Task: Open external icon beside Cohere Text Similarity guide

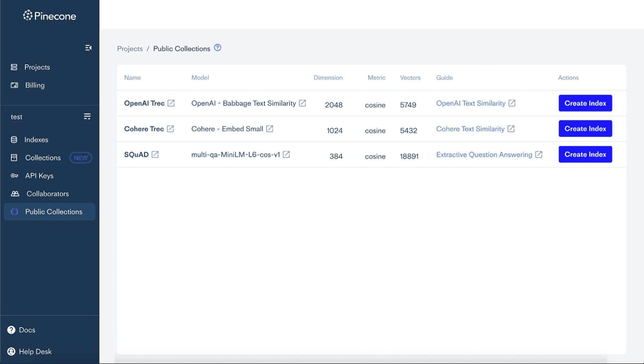Action: (x=511, y=129)
